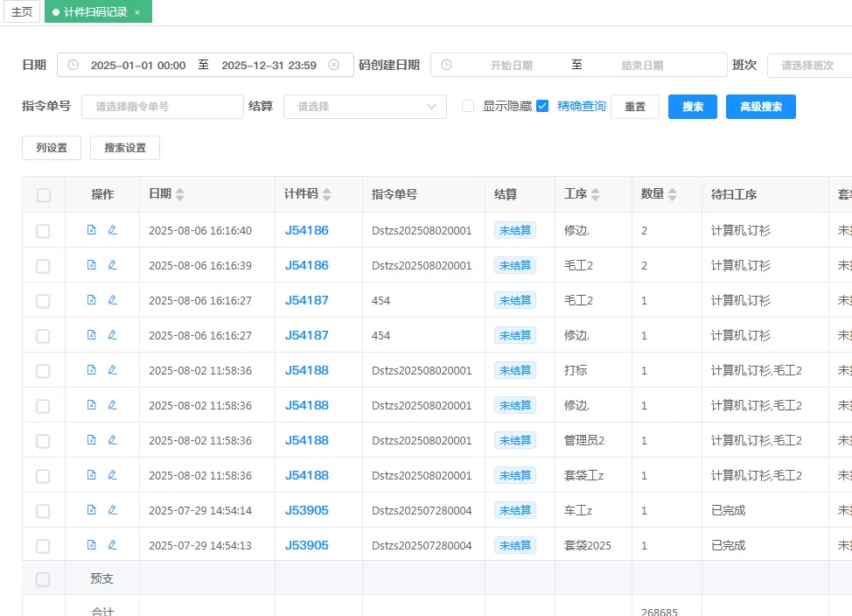Image resolution: width=852 pixels, height=616 pixels.
Task: Uncheck the 精确查询 checkbox
Action: (542, 106)
